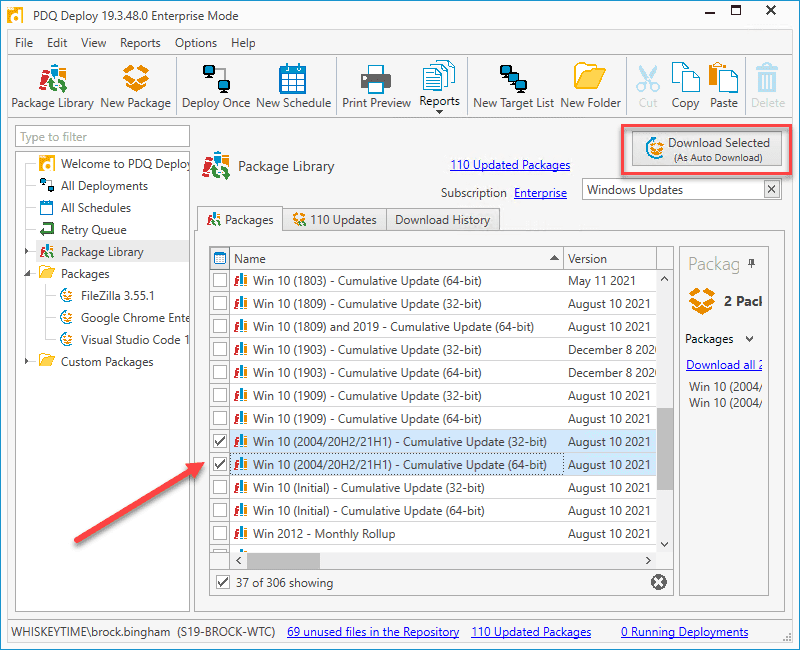Collapse the Packages folder
This screenshot has height=650, width=800.
click(x=27, y=274)
